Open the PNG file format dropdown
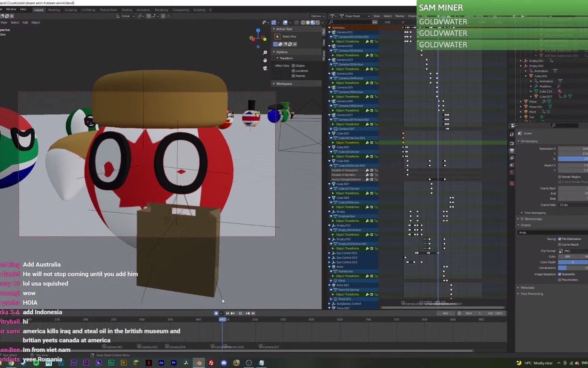 coord(573,251)
